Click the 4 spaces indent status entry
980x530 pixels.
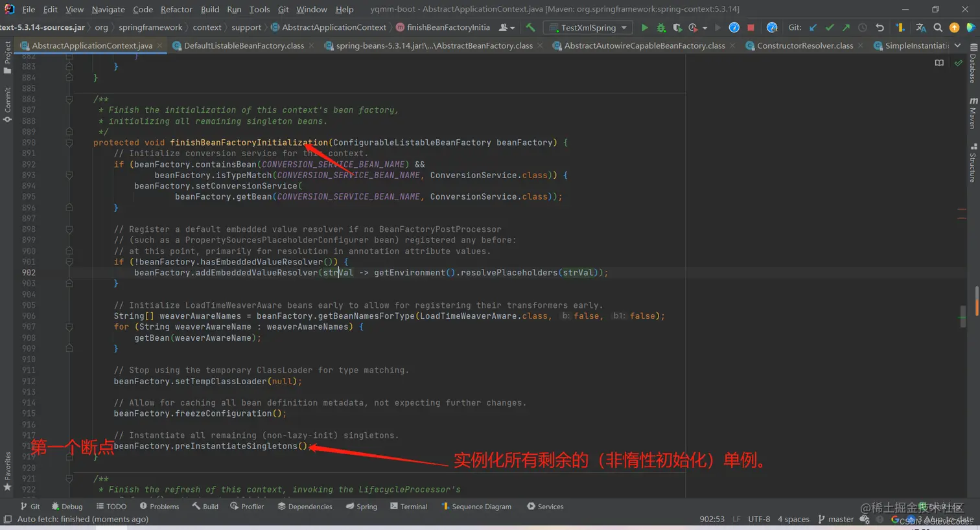click(x=793, y=519)
